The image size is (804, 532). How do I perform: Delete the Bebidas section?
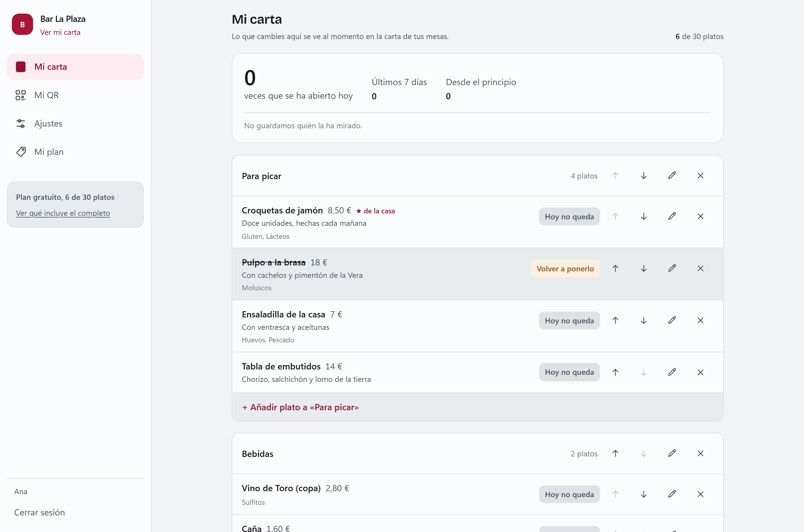(x=701, y=454)
